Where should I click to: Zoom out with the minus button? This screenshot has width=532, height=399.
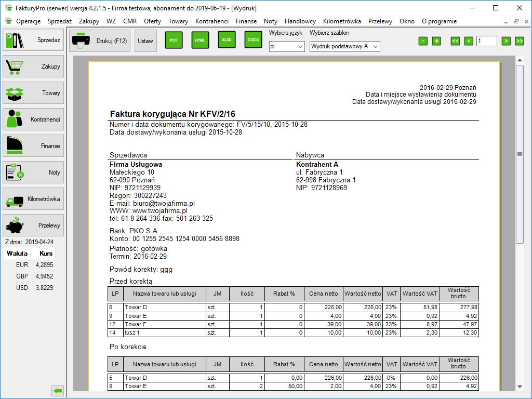423,41
